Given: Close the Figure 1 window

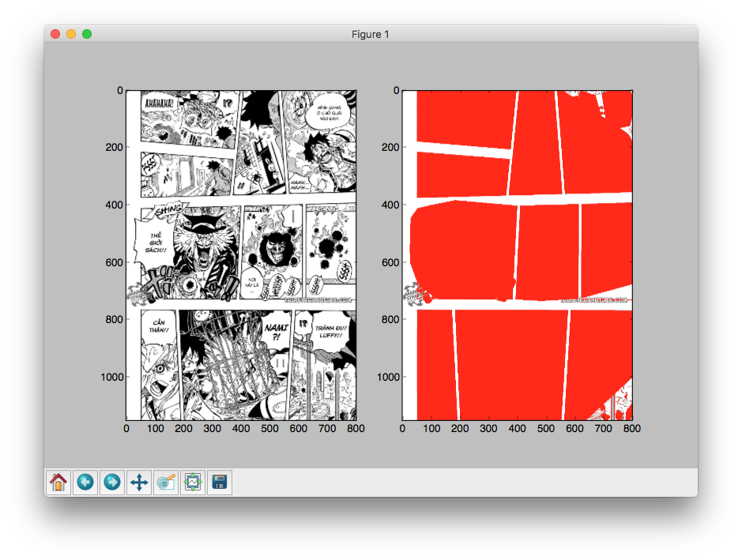Looking at the screenshot, I should pos(55,34).
